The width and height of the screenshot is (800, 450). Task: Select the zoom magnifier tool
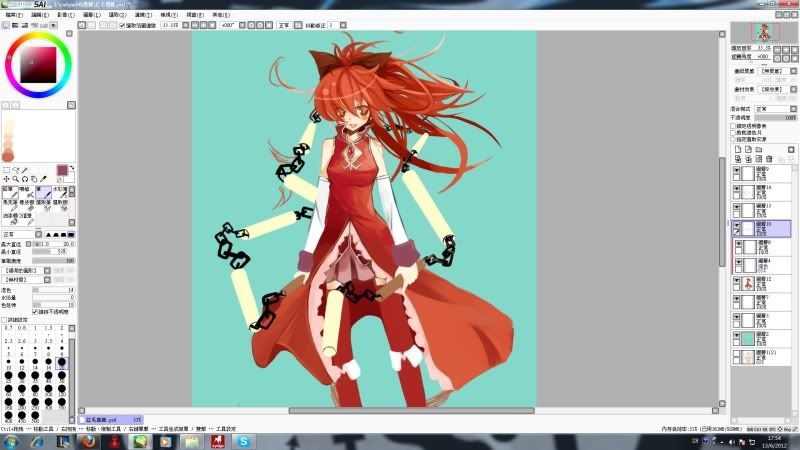[x=16, y=179]
